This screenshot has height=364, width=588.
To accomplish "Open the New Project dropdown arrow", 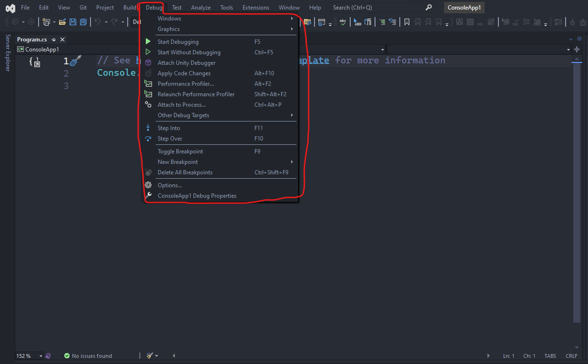I will [54, 22].
